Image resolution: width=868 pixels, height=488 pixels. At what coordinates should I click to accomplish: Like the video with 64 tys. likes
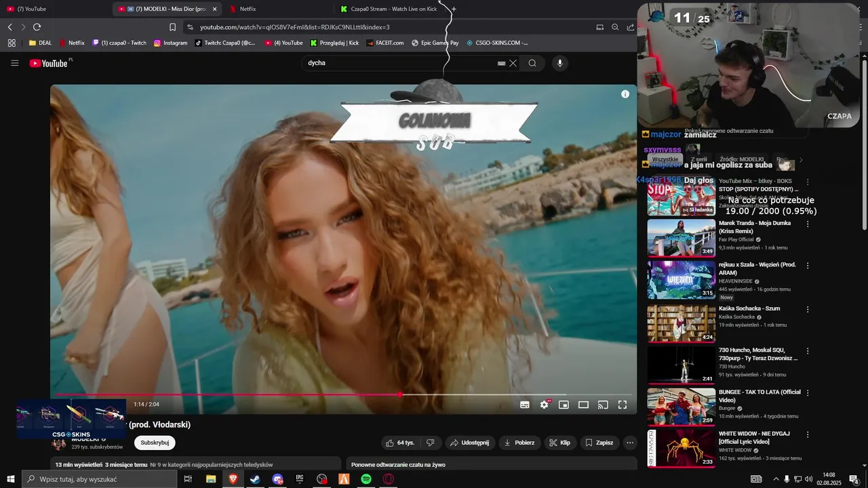click(399, 443)
